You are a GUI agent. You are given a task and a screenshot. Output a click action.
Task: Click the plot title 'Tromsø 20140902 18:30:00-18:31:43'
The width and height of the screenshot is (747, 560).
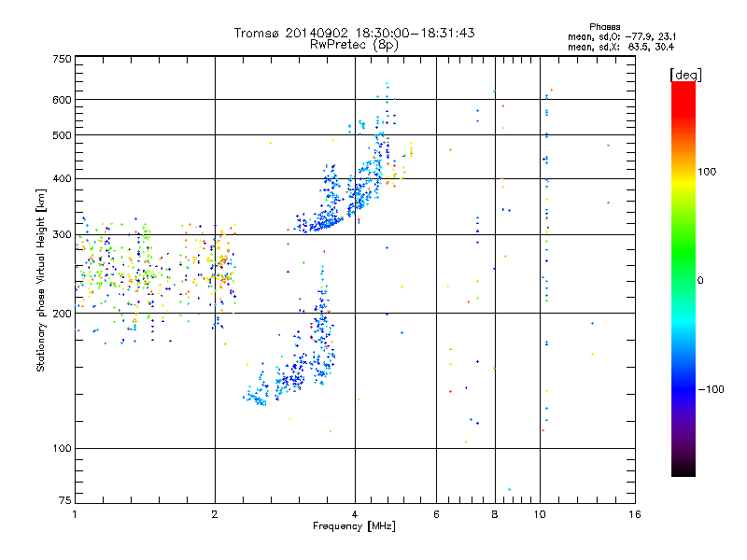coord(354,33)
